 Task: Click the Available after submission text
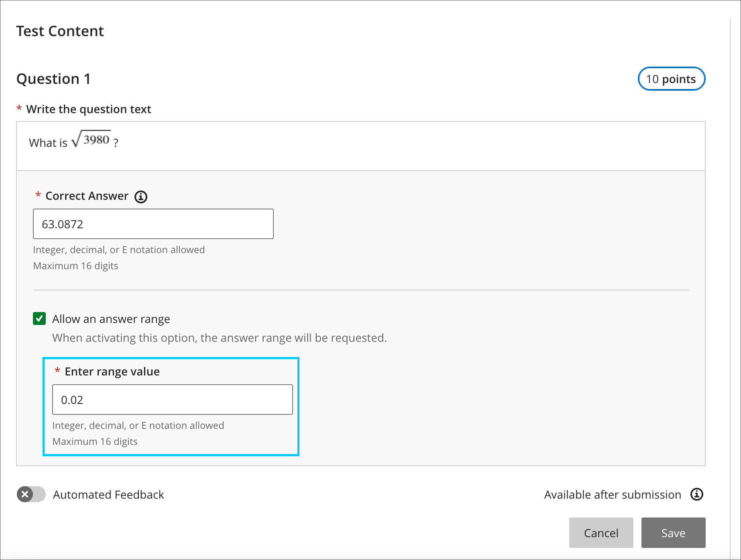coord(612,495)
